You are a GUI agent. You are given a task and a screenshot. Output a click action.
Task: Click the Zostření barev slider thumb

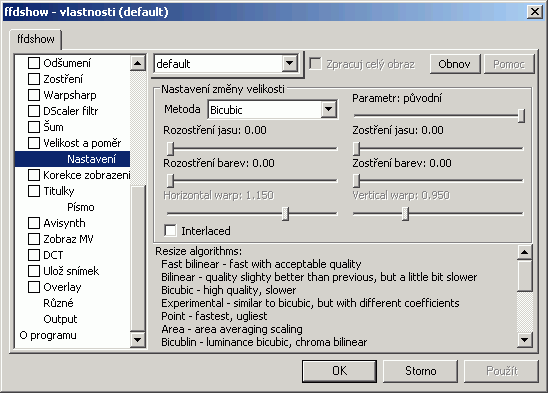coord(356,180)
